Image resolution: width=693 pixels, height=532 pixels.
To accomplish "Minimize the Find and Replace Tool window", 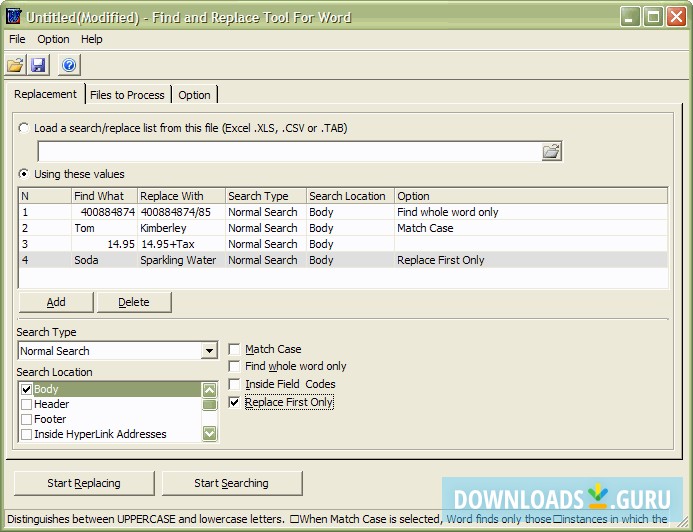I will click(630, 17).
